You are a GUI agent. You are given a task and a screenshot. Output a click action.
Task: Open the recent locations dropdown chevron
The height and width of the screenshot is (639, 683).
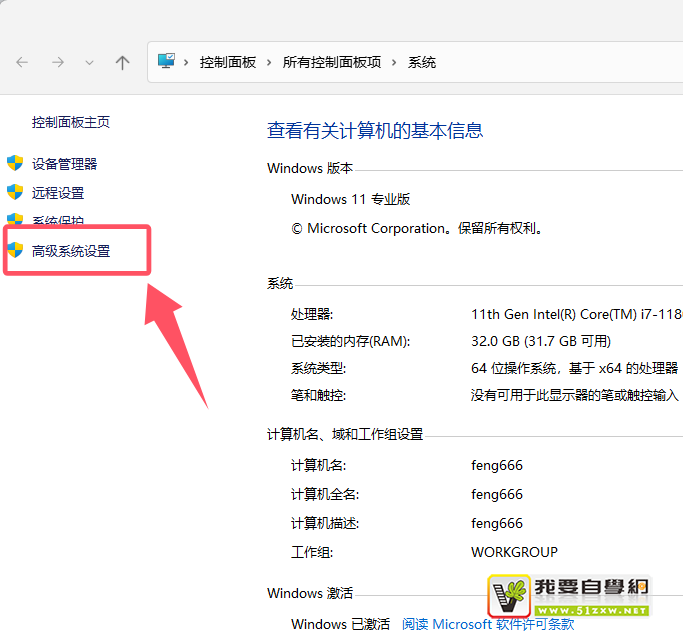pos(89,62)
